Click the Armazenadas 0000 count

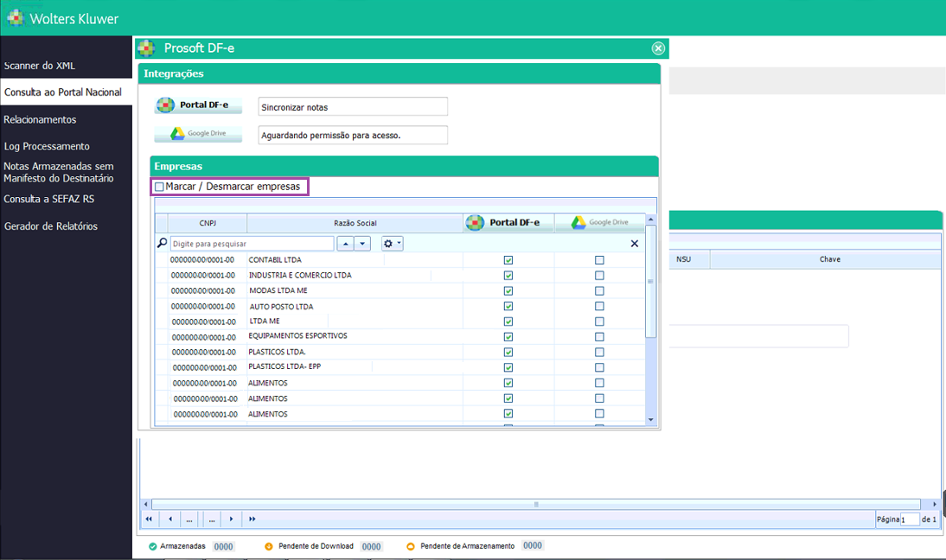coord(223,547)
